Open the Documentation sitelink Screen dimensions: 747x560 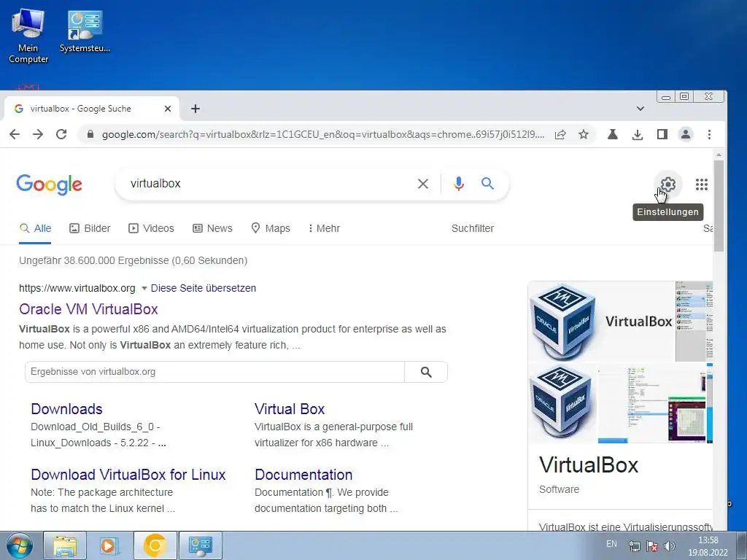(303, 475)
